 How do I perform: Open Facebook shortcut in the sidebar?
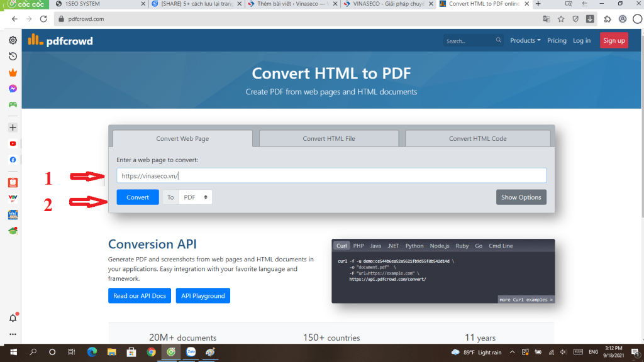(13, 160)
